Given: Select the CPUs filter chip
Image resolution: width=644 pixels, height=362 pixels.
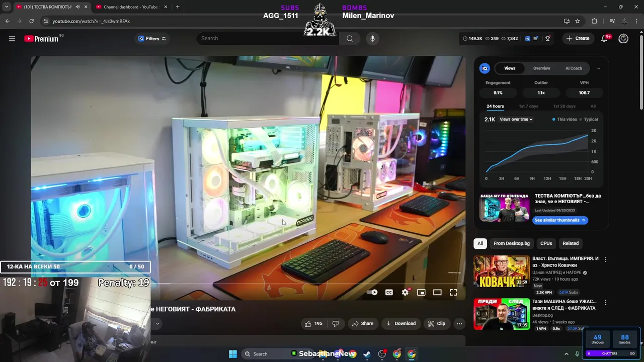Looking at the screenshot, I should pyautogui.click(x=546, y=243).
